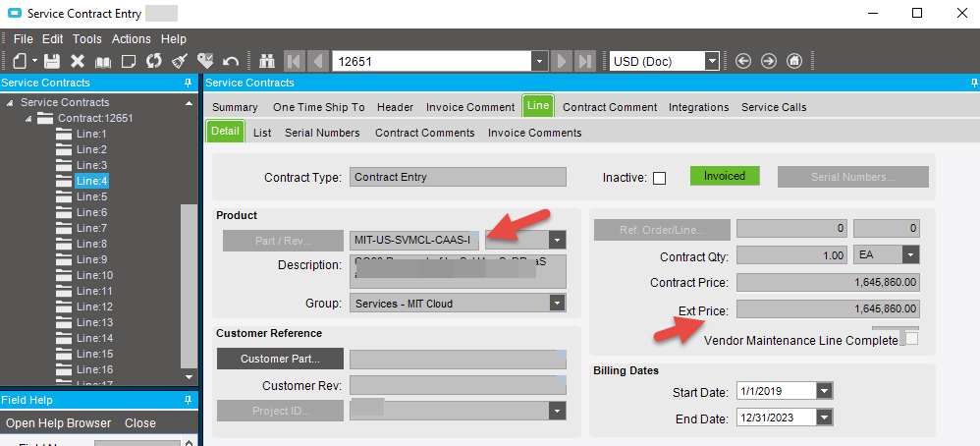Toggle Vendor Maintenance Line Complete checkbox
Screen dimensions: 980x446
[912, 338]
